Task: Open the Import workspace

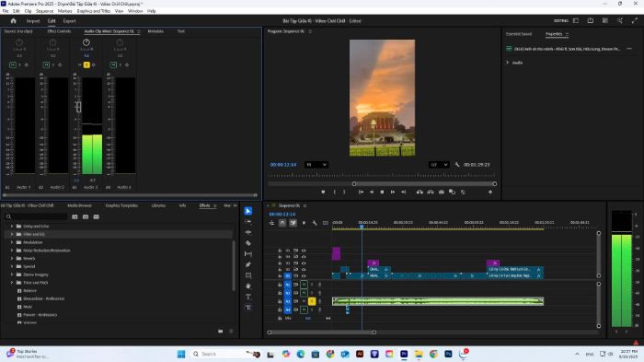Action: [33, 20]
